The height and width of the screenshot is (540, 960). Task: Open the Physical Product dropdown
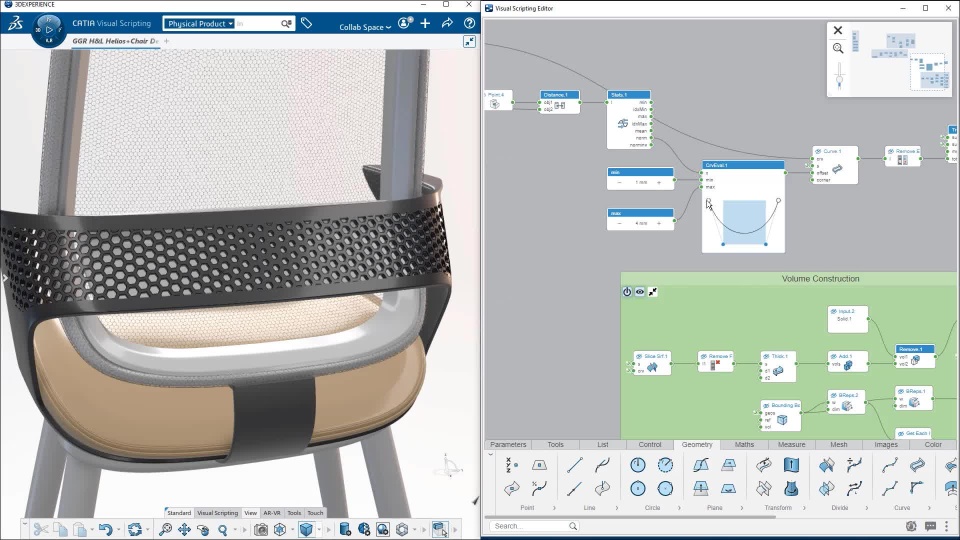pyautogui.click(x=199, y=23)
